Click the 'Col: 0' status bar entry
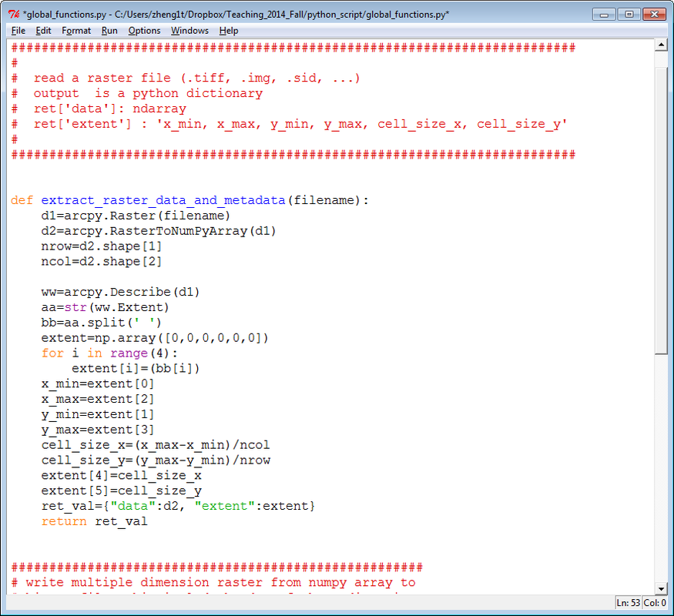This screenshot has width=674, height=616. click(x=654, y=603)
